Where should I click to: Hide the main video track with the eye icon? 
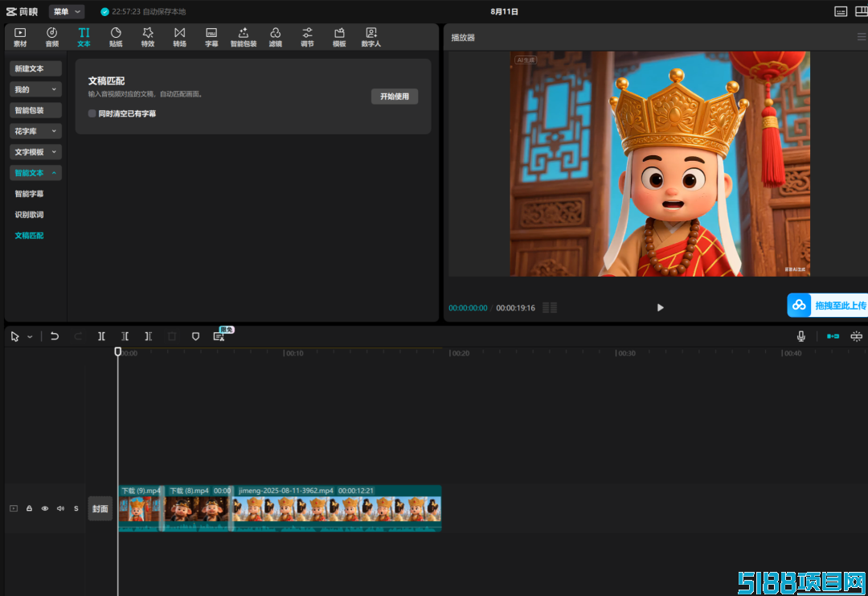[45, 508]
